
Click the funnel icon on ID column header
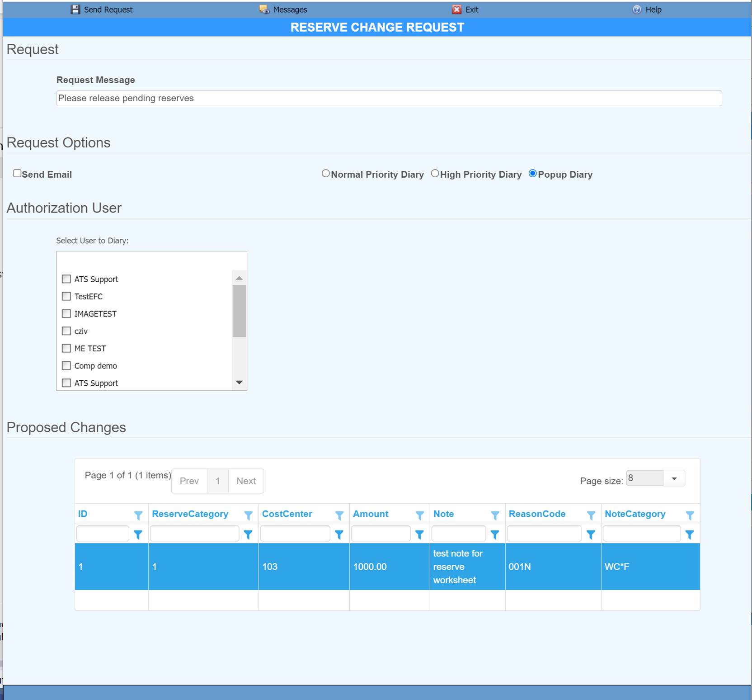point(138,514)
